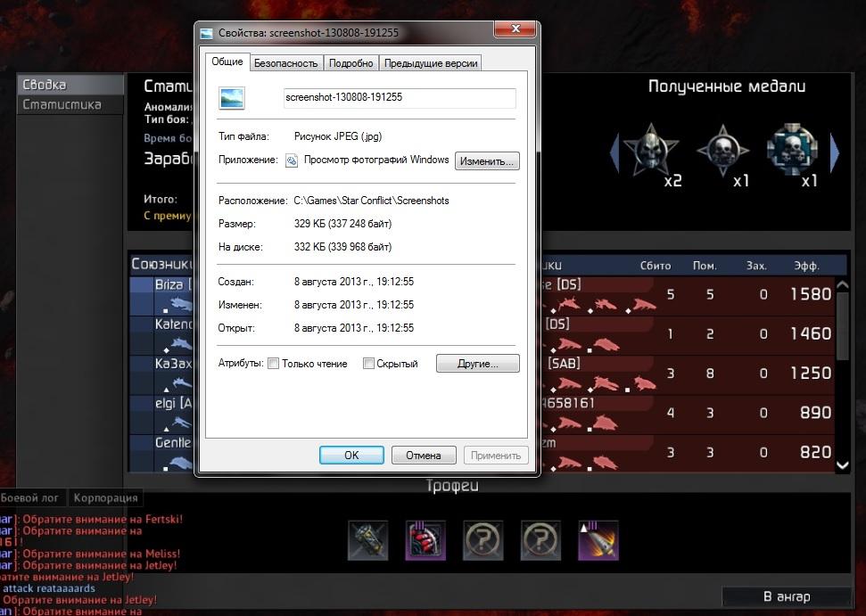
Task: Select the four-pointed skull medal
Action: pos(722,150)
